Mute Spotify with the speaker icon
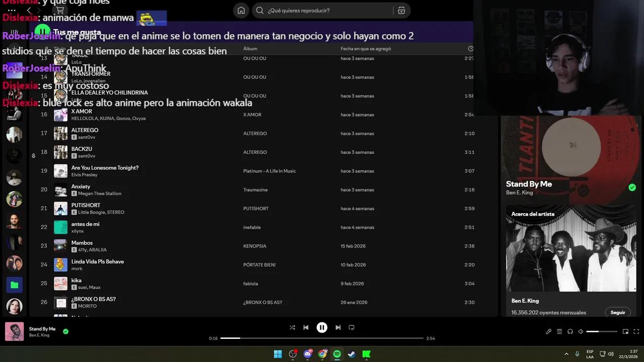 581,331
